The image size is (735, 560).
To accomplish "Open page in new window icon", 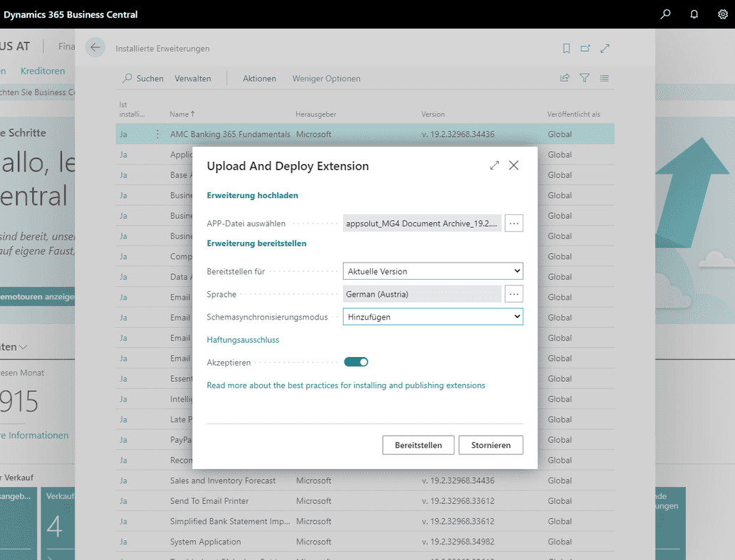I will pyautogui.click(x=585, y=48).
